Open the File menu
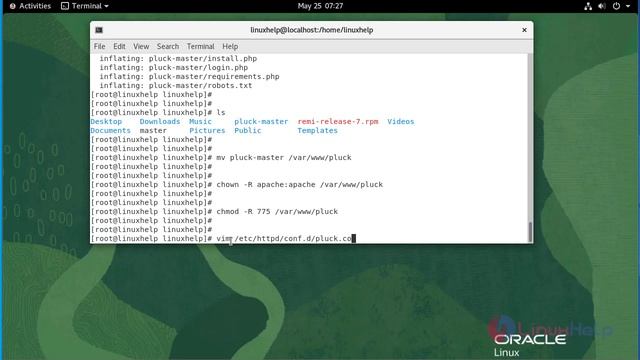 point(100,47)
